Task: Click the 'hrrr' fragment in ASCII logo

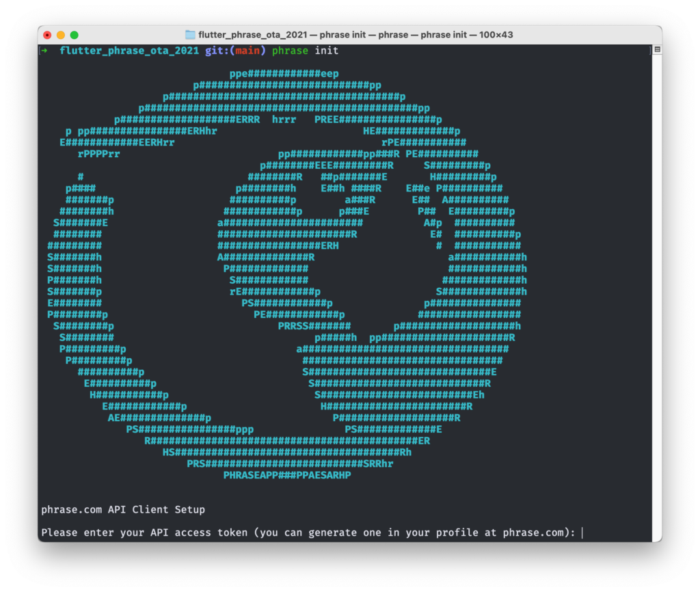Action: (284, 120)
